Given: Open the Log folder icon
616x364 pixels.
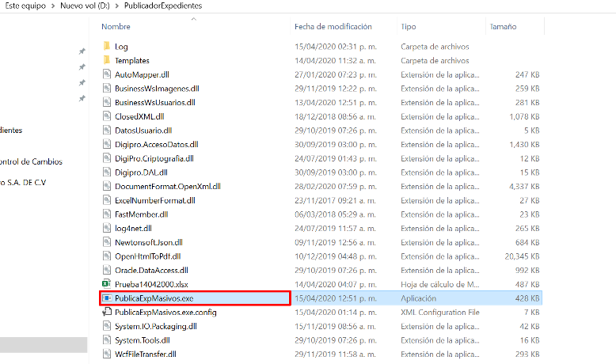Looking at the screenshot, I should tap(107, 47).
